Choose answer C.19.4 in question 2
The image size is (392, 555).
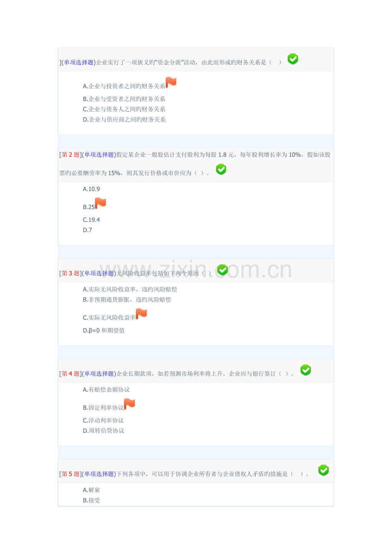tap(91, 220)
